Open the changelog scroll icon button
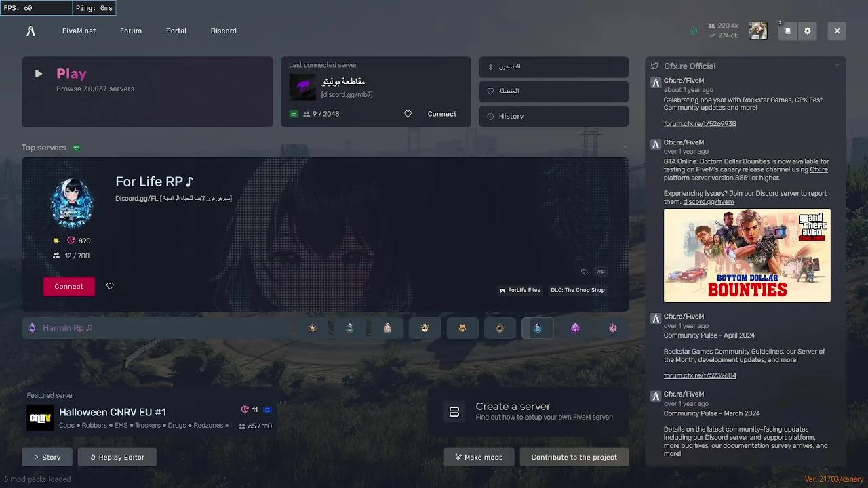This screenshot has width=868, height=488. 787,30
